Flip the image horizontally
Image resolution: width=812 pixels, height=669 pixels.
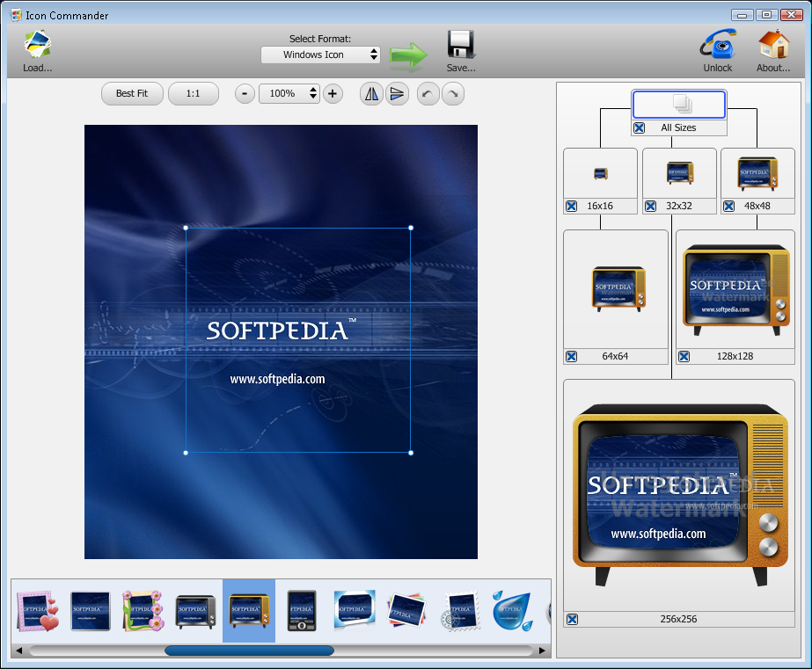click(x=371, y=94)
